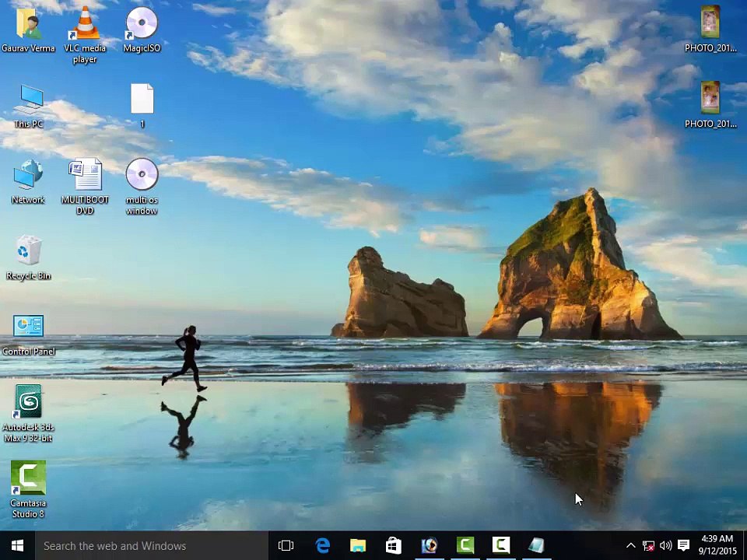The height and width of the screenshot is (560, 747).
Task: Open the Windows Store taskbar icon
Action: click(x=394, y=546)
